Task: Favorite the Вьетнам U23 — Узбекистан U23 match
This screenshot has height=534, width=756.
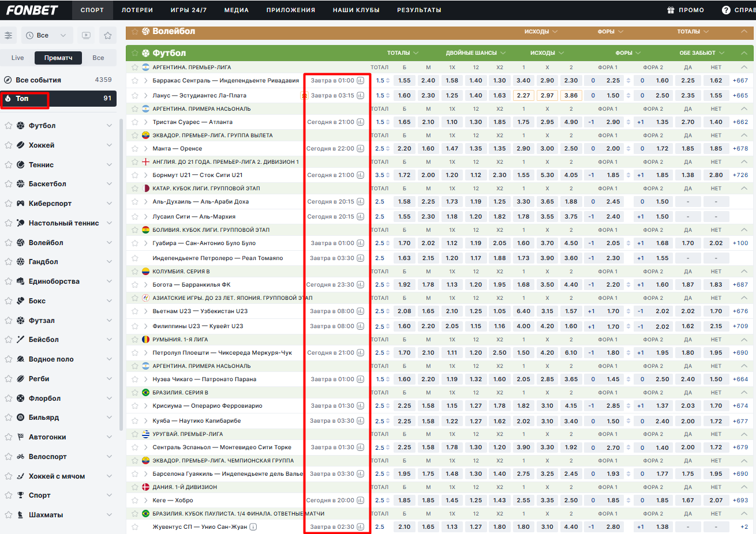Action: pyautogui.click(x=134, y=311)
